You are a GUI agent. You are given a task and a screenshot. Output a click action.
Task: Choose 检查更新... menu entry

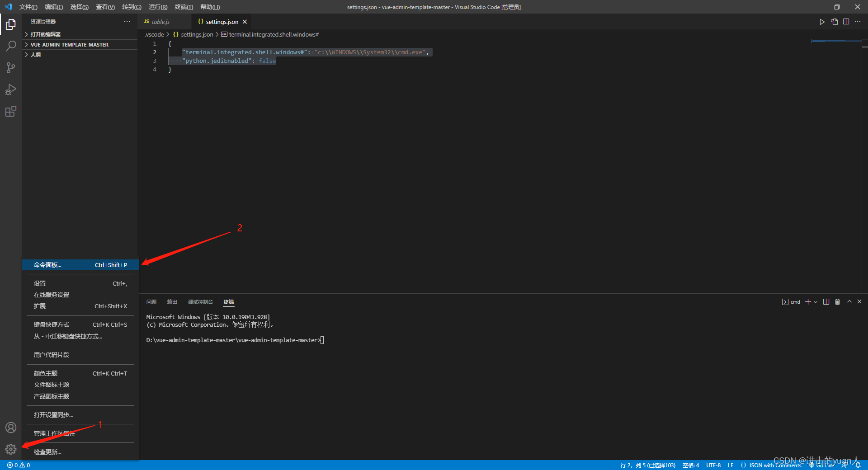(x=80, y=452)
